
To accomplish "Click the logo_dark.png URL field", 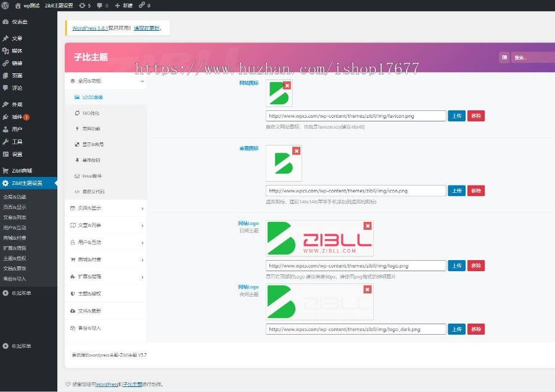I will click(x=356, y=329).
